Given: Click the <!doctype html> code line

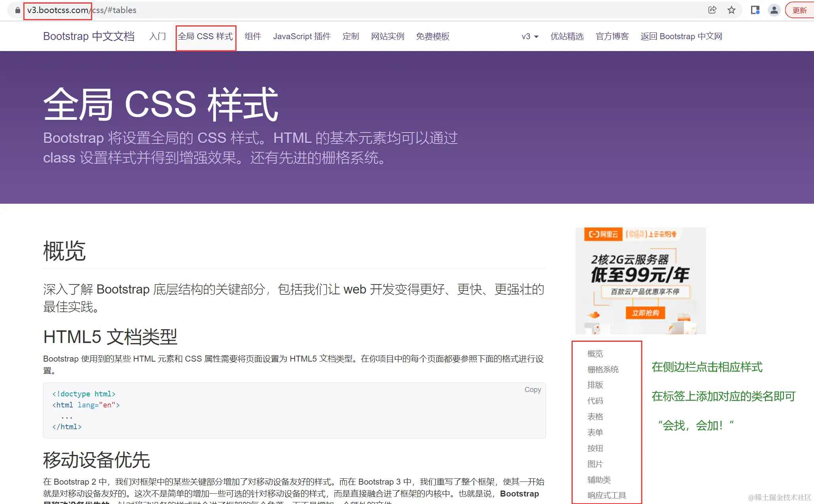Looking at the screenshot, I should [84, 394].
